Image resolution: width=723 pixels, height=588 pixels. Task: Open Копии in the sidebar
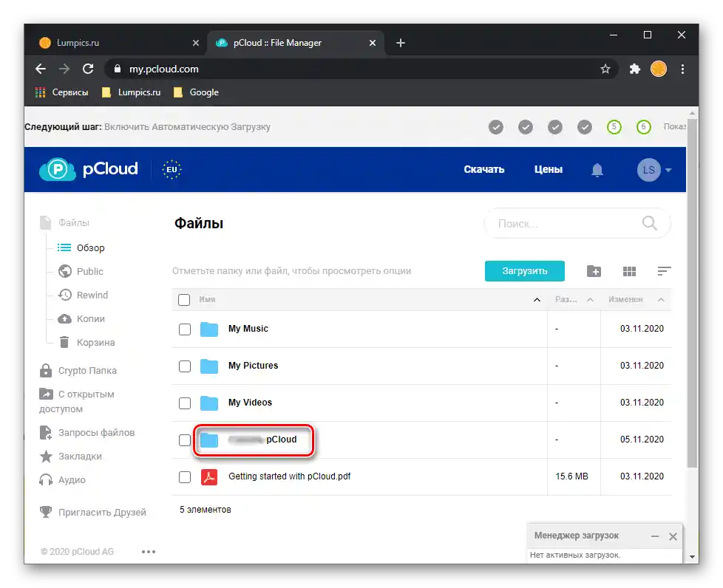[81, 319]
